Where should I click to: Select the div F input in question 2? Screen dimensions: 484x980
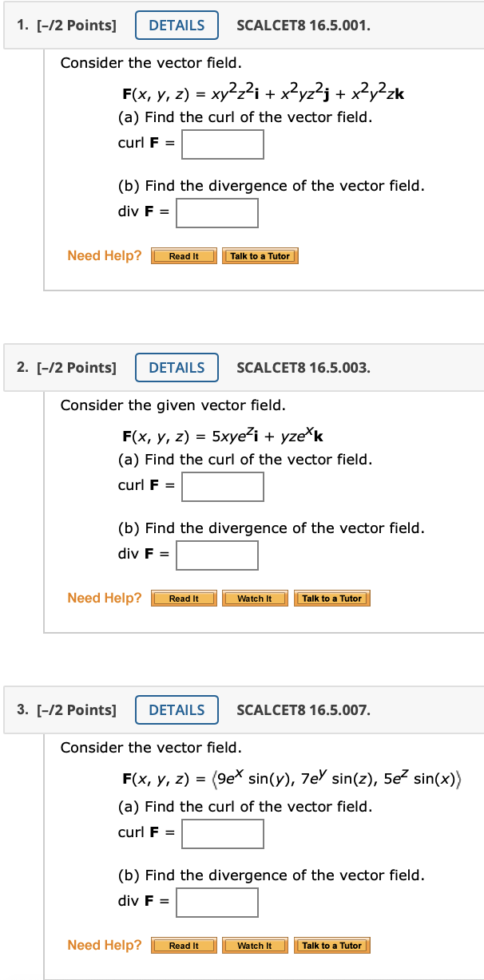217,555
